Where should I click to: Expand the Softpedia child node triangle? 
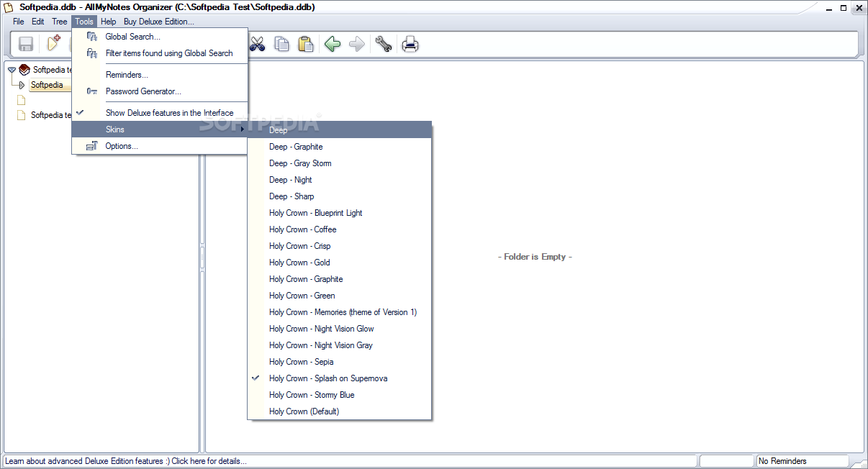[x=22, y=85]
